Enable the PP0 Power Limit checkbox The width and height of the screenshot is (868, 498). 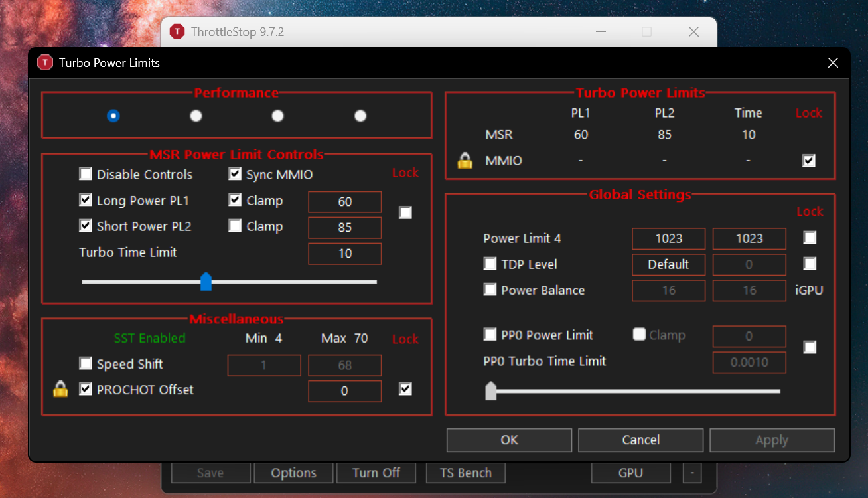490,335
